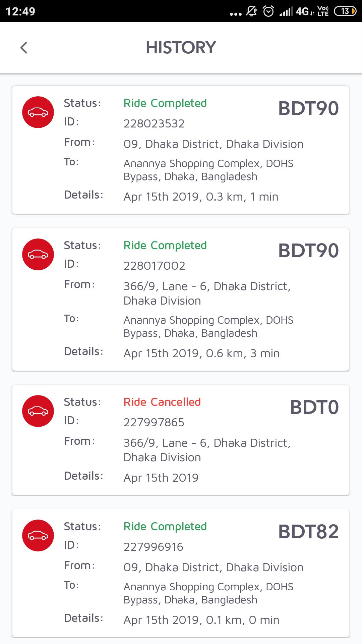Tap the details line showing 0.1 km, 0 min
Screen dimensions: 362x644
(x=201, y=620)
